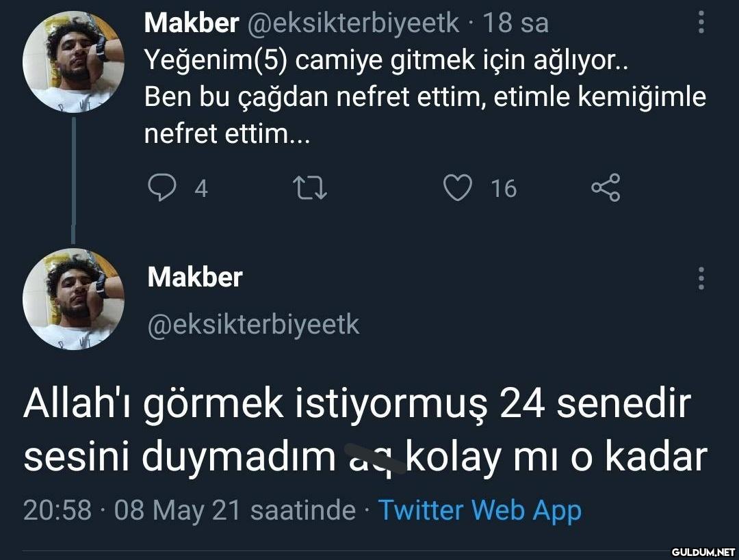This screenshot has width=739, height=560.
Task: Click the @eksikterbiyeetk handle in the top tweet
Action: [x=352, y=24]
